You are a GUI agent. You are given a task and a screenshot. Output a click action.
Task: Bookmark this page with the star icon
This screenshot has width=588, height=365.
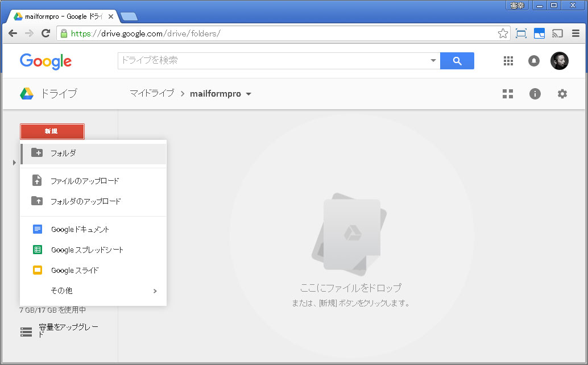[503, 34]
